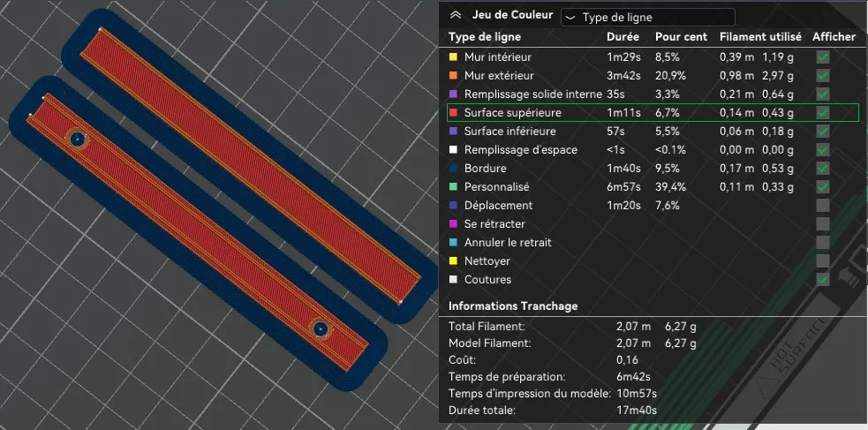Click the yellow Nettoyer color swatch
This screenshot has width=868, height=430.
pos(453,261)
